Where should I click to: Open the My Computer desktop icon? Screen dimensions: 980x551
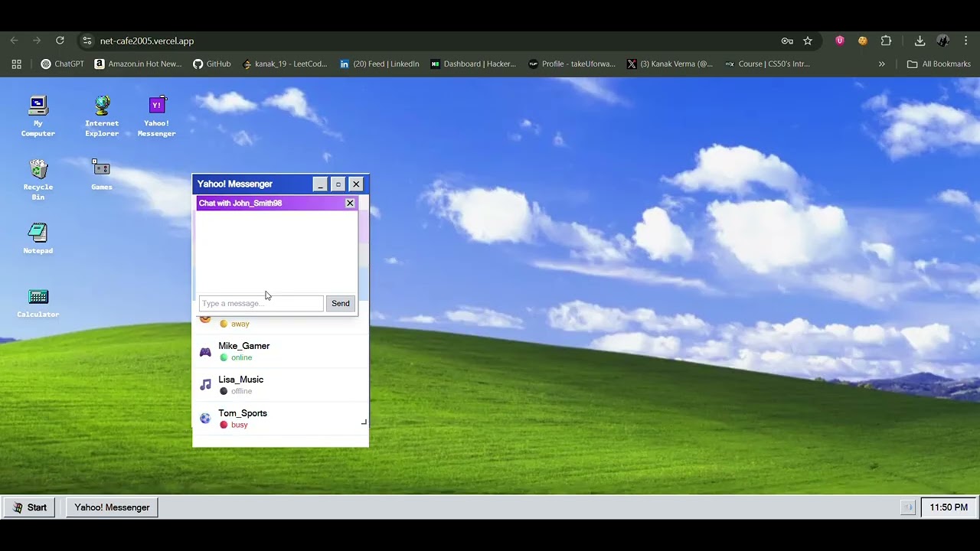38,116
